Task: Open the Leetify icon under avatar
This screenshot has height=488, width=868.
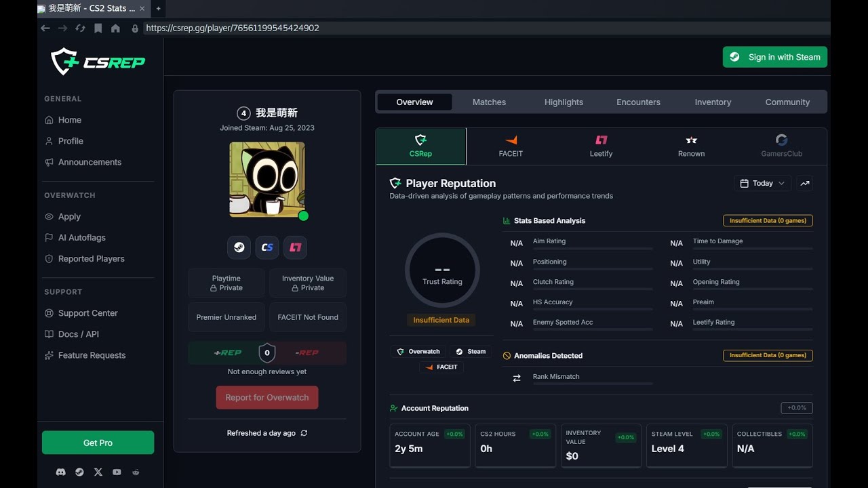Action: coord(296,247)
